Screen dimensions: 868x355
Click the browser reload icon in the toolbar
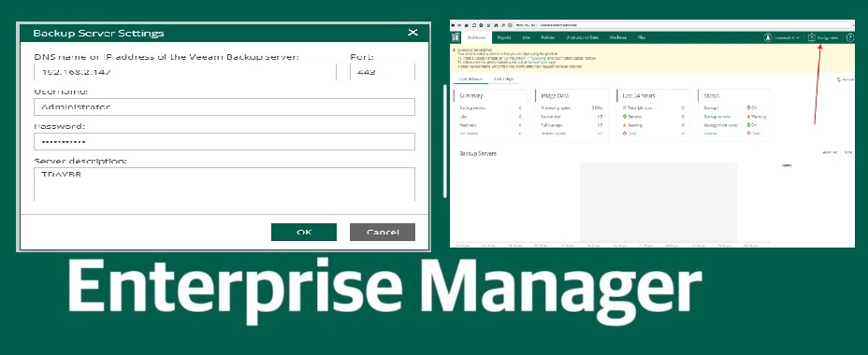(x=474, y=25)
